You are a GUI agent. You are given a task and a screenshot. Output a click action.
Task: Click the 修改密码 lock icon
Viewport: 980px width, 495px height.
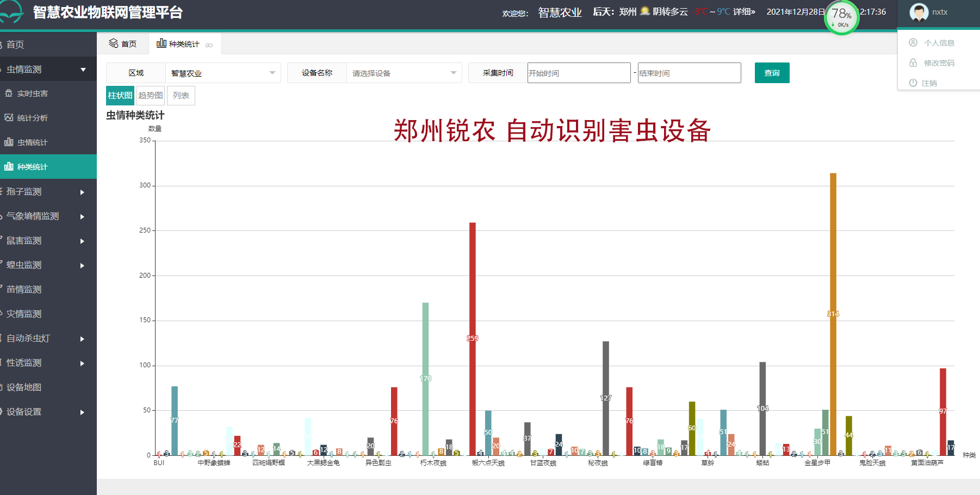[x=913, y=62]
